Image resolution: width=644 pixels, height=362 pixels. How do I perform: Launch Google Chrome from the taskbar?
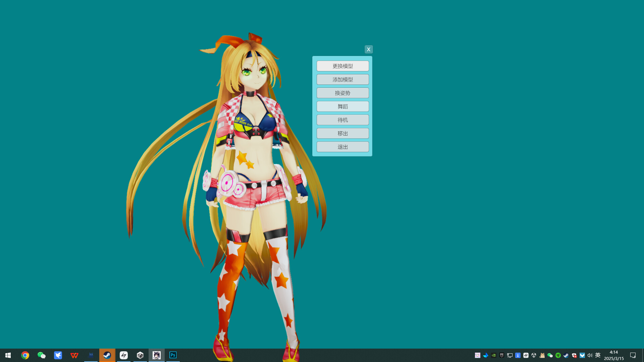[25, 355]
